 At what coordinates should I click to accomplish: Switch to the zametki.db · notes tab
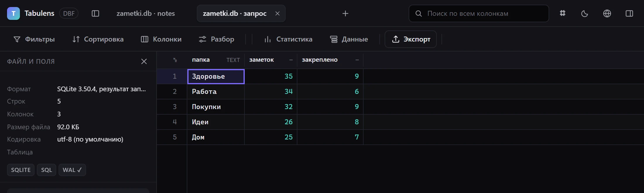[145, 13]
